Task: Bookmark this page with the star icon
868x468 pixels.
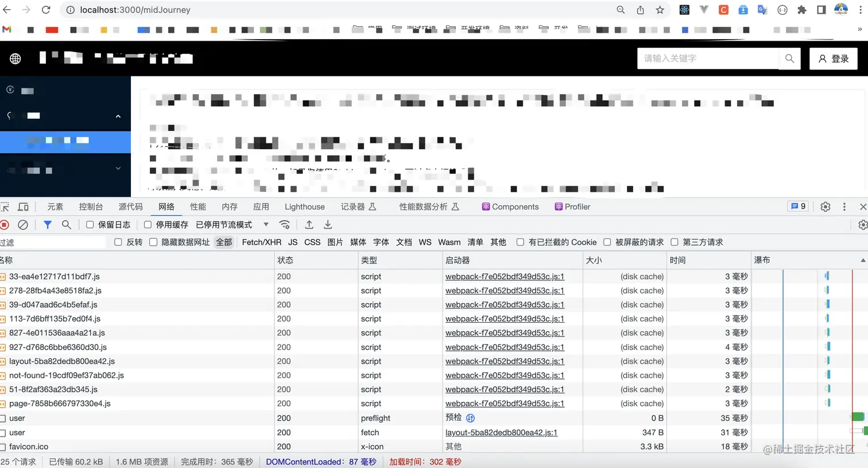Action: (660, 10)
